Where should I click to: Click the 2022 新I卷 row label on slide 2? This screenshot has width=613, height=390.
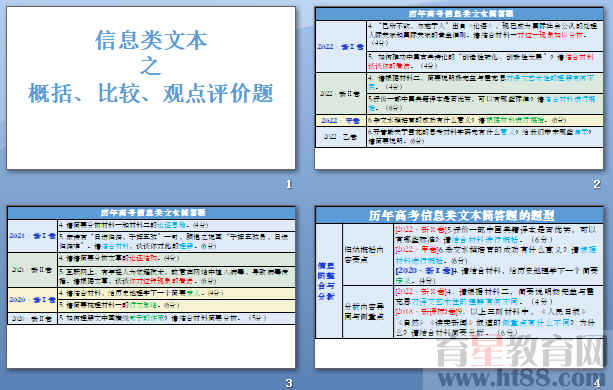(341, 47)
